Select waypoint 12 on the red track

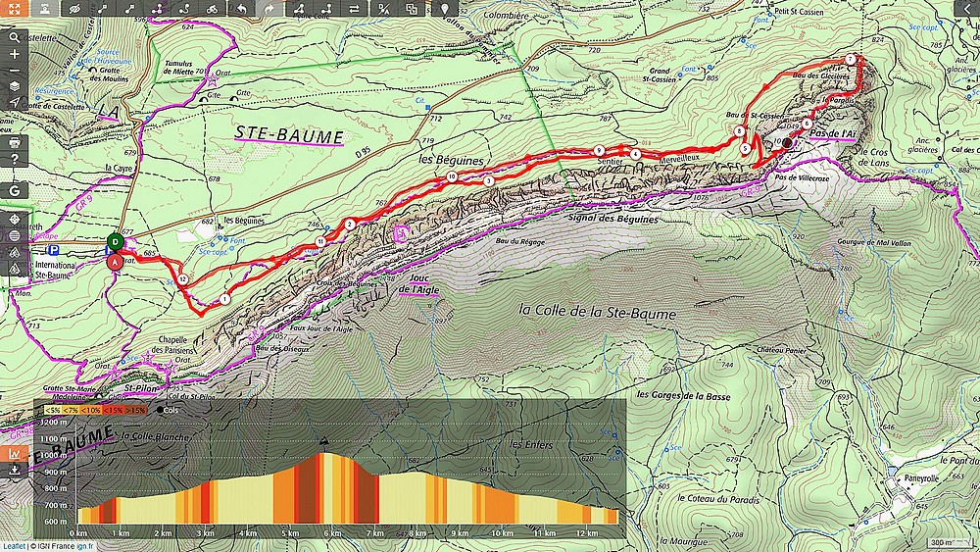click(x=182, y=279)
